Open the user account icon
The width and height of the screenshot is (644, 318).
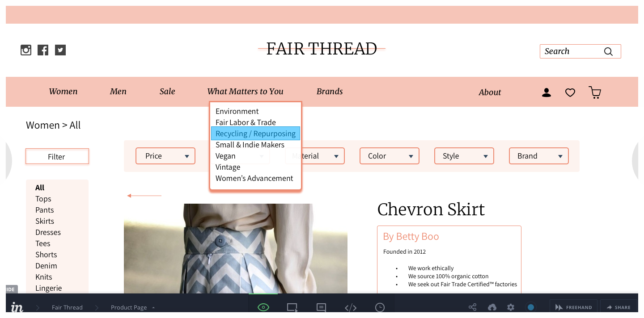point(547,92)
